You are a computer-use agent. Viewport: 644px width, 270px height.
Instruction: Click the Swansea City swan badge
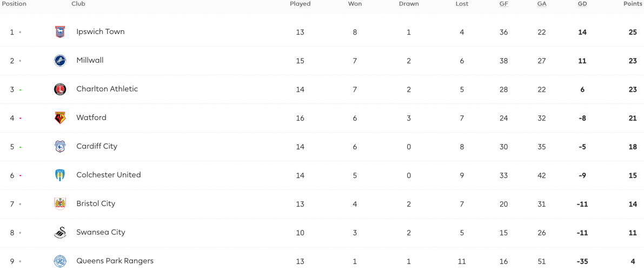pyautogui.click(x=60, y=233)
